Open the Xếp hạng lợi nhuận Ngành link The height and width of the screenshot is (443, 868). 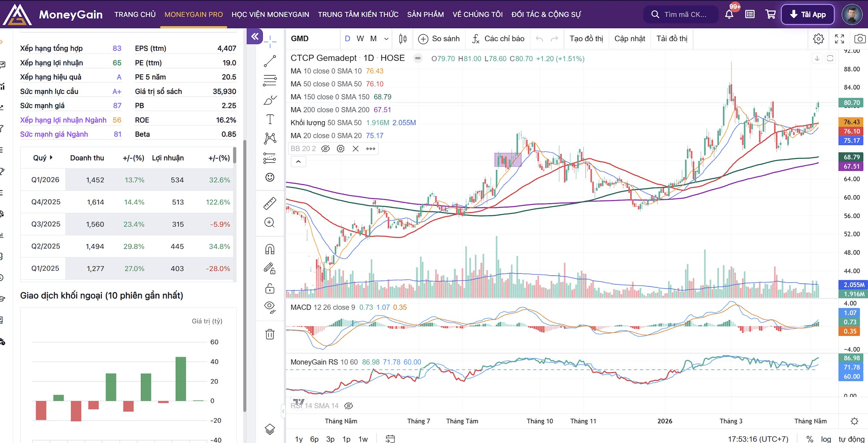tap(63, 120)
